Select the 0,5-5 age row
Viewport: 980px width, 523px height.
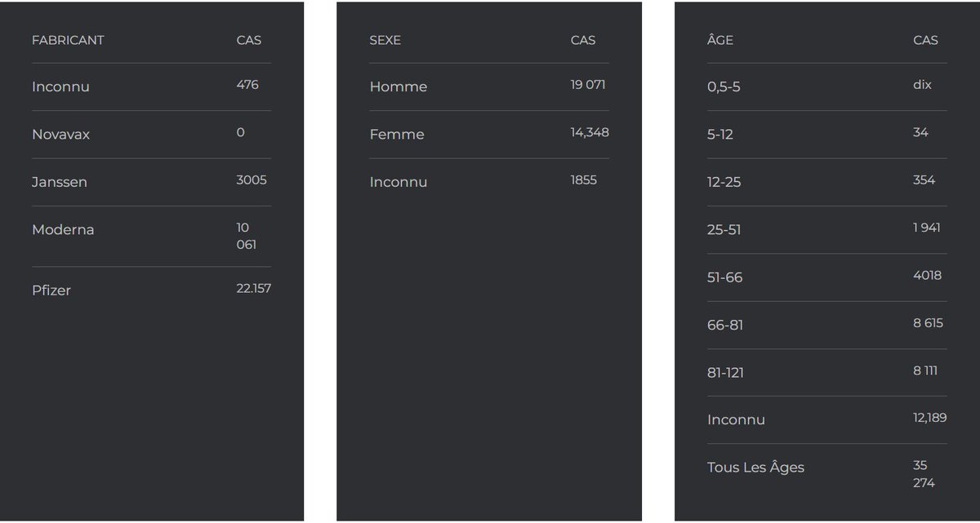pos(724,86)
